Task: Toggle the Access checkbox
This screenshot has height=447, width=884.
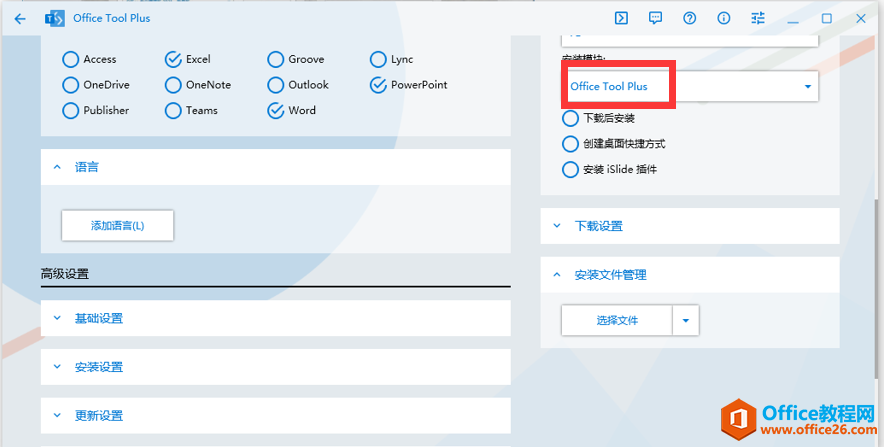Action: point(70,59)
